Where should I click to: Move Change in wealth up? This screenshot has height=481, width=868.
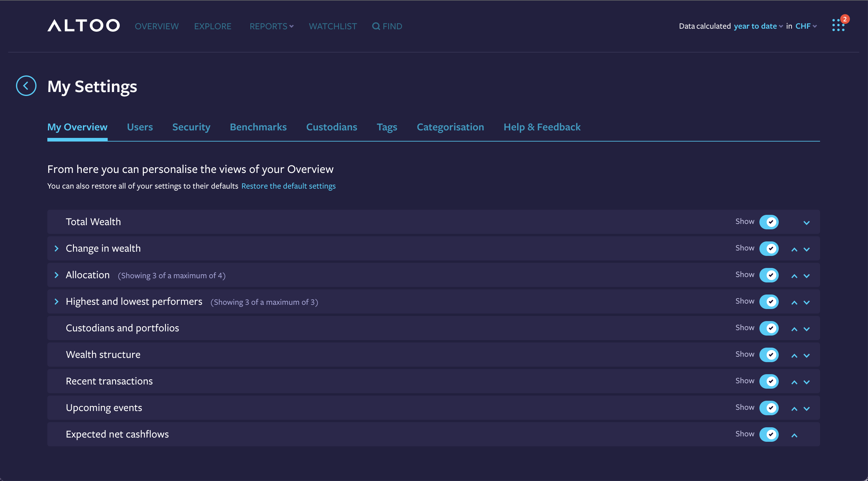point(794,250)
